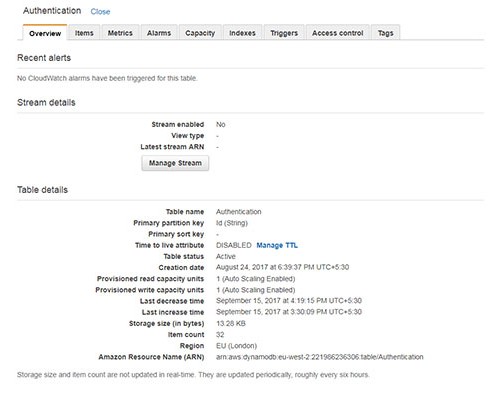Open the Manage TTL link
Image resolution: width=495 pixels, height=400 pixels.
tap(277, 245)
